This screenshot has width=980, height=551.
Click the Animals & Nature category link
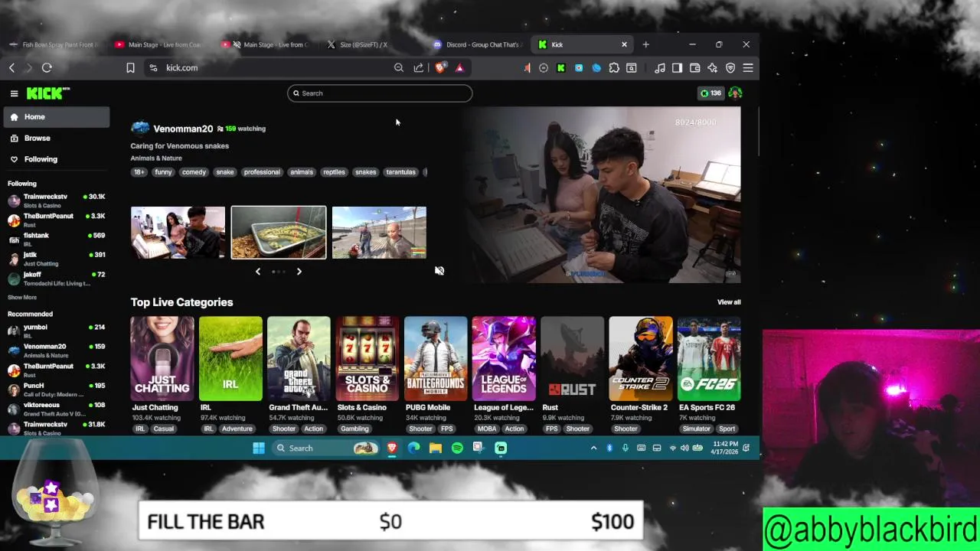(156, 158)
